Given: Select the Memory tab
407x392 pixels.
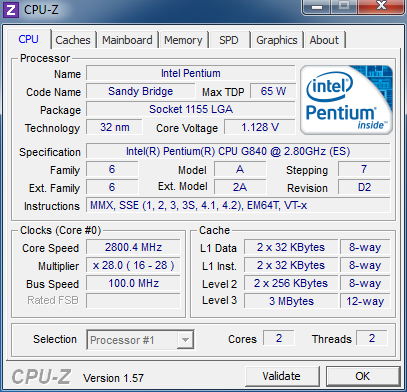Looking at the screenshot, I should point(183,40).
